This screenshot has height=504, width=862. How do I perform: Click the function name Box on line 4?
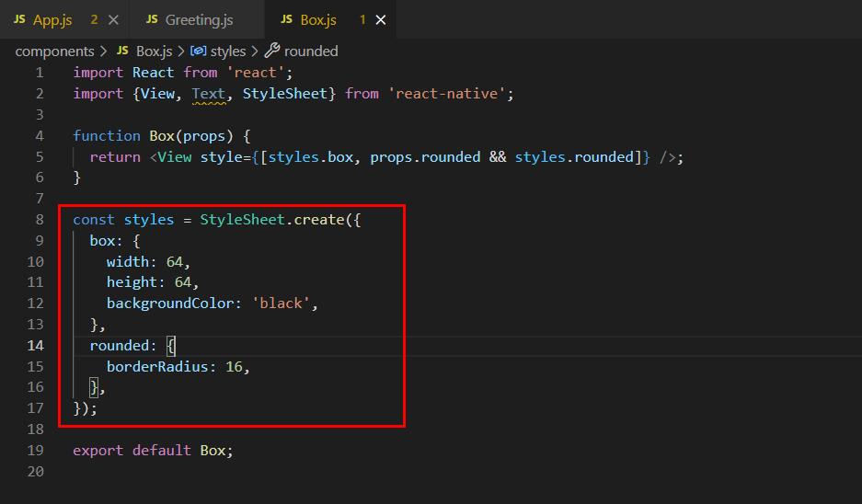(x=162, y=136)
